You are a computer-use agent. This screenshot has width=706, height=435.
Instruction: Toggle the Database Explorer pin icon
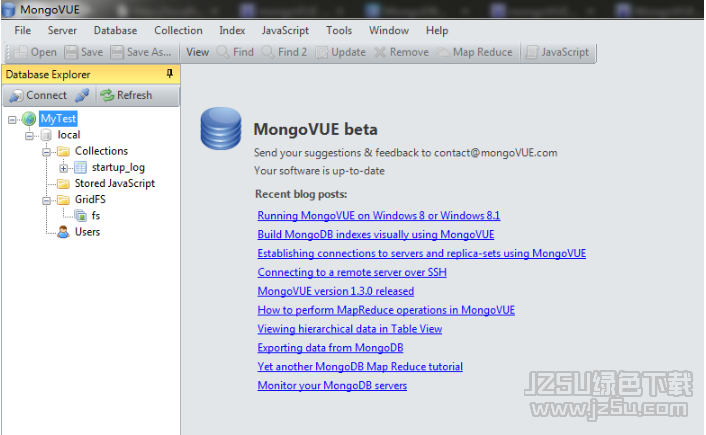pyautogui.click(x=170, y=73)
